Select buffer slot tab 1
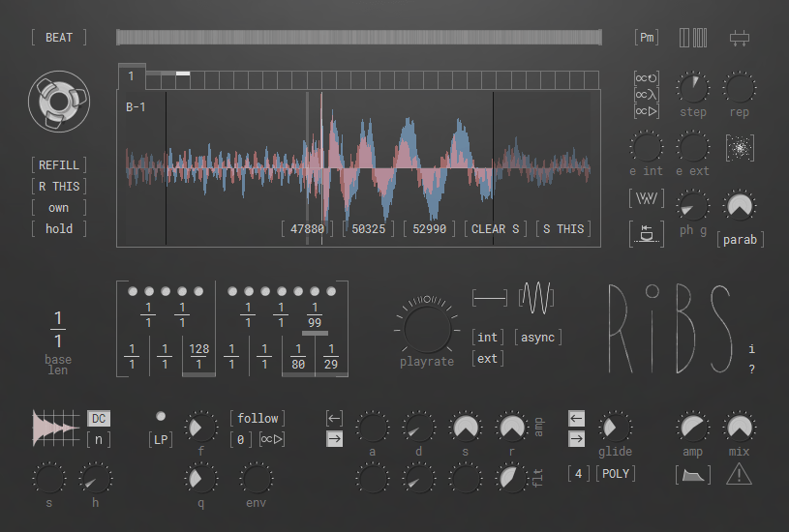 (132, 75)
